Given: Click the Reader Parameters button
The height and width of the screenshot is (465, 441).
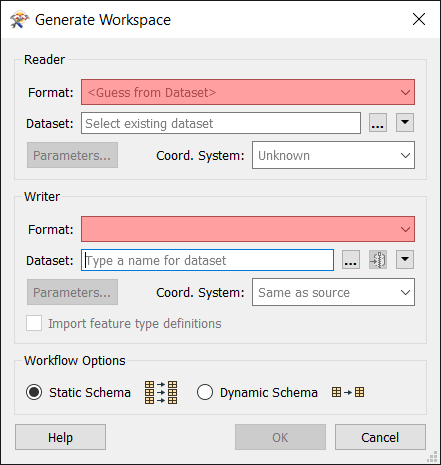Looking at the screenshot, I should 72,155.
